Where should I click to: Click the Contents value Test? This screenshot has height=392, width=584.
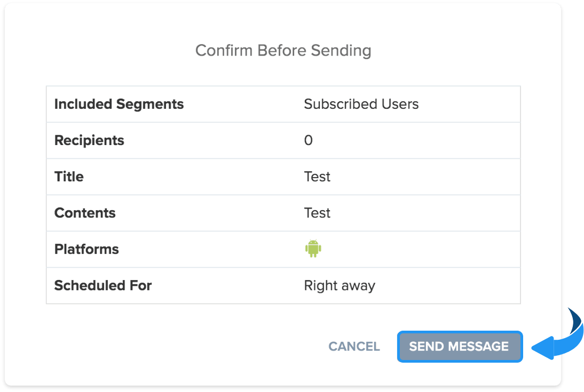[x=317, y=213]
